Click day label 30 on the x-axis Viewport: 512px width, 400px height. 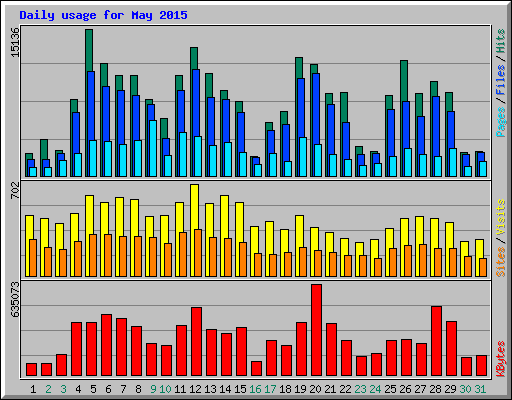[465, 389]
